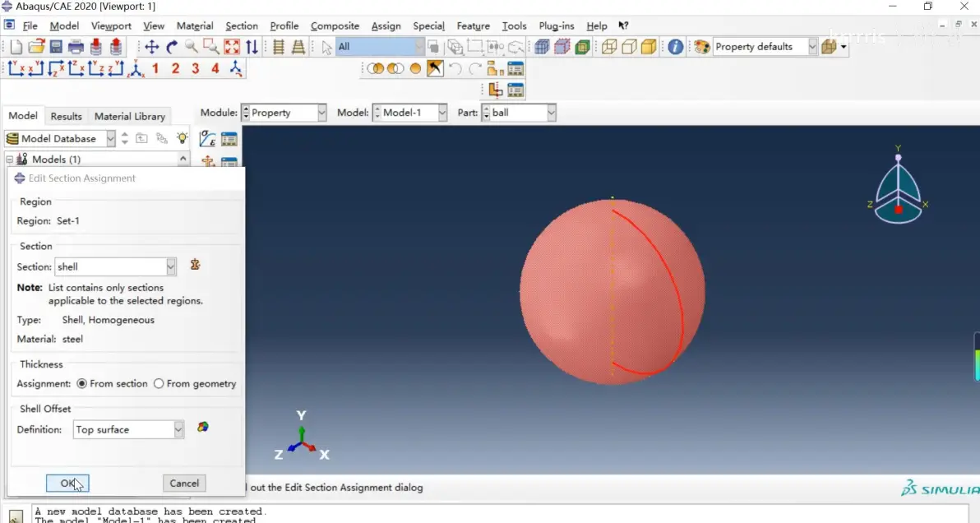Open the Section menu
980x523 pixels.
tap(241, 25)
